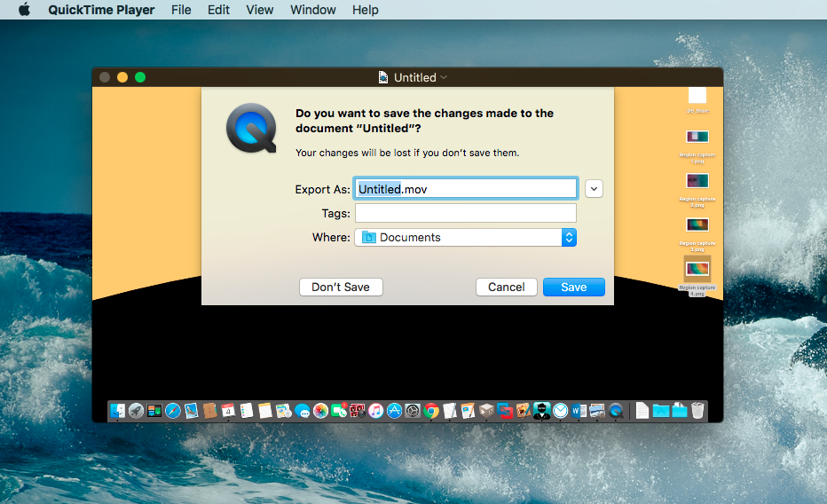
Task: Open the black spy hat app icon
Action: 541,411
